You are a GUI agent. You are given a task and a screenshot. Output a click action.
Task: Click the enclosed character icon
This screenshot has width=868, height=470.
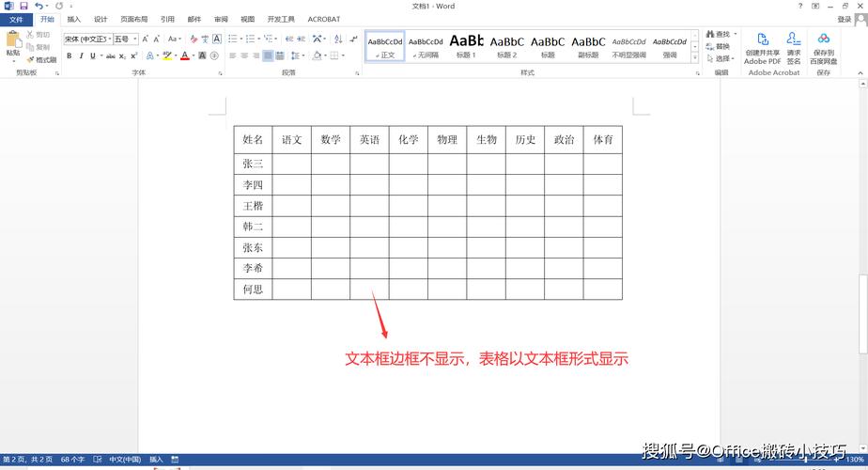(214, 55)
